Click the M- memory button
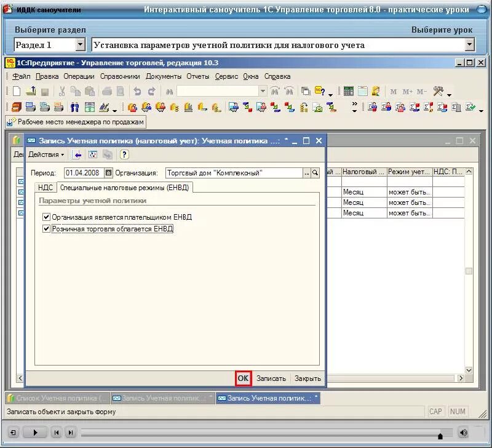Image resolution: width=492 pixels, height=448 pixels. coord(421,92)
